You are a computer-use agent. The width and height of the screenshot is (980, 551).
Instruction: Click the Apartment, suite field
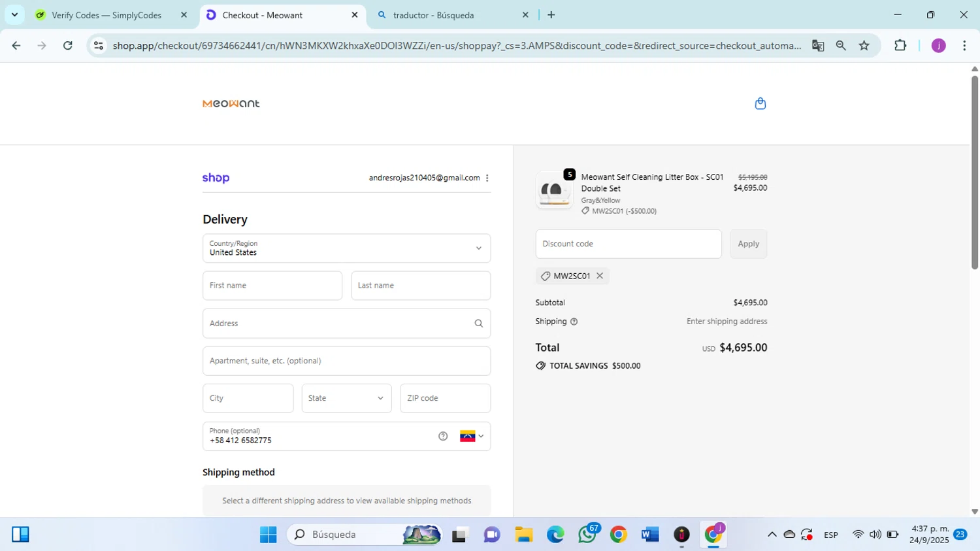pyautogui.click(x=346, y=361)
